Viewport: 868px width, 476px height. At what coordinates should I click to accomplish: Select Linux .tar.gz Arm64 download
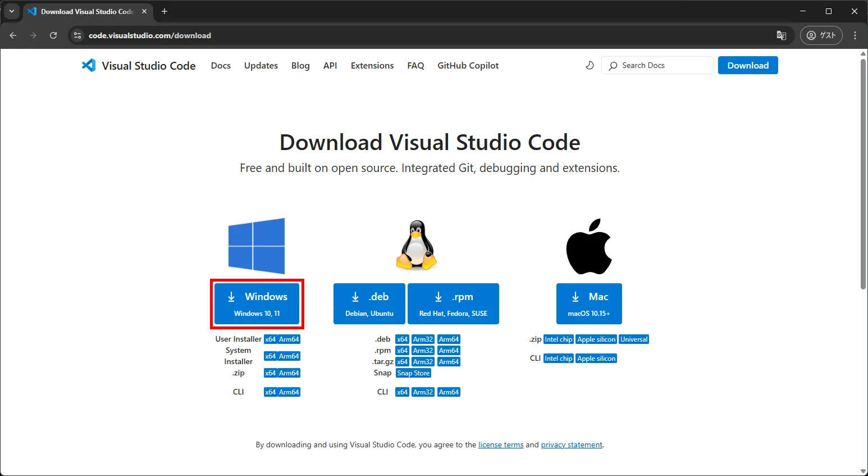[449, 362]
